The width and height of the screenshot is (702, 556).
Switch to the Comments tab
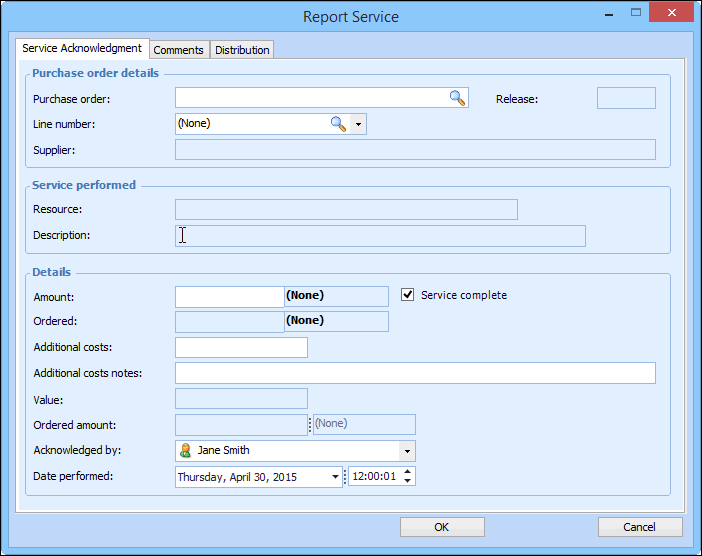(179, 50)
